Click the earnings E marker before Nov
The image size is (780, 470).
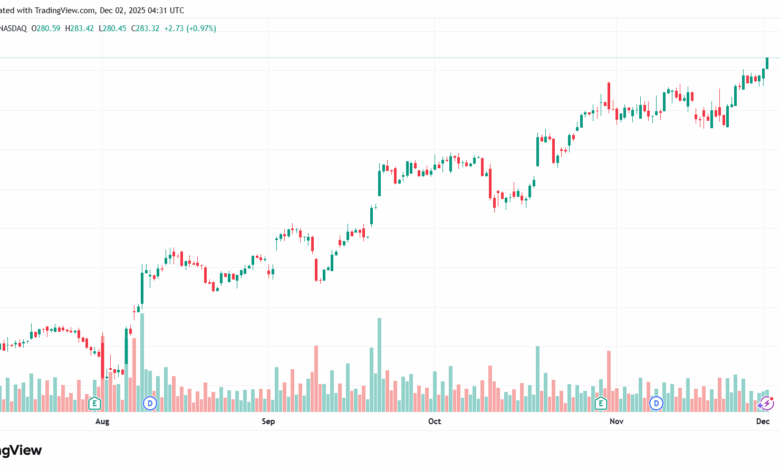pyautogui.click(x=601, y=403)
